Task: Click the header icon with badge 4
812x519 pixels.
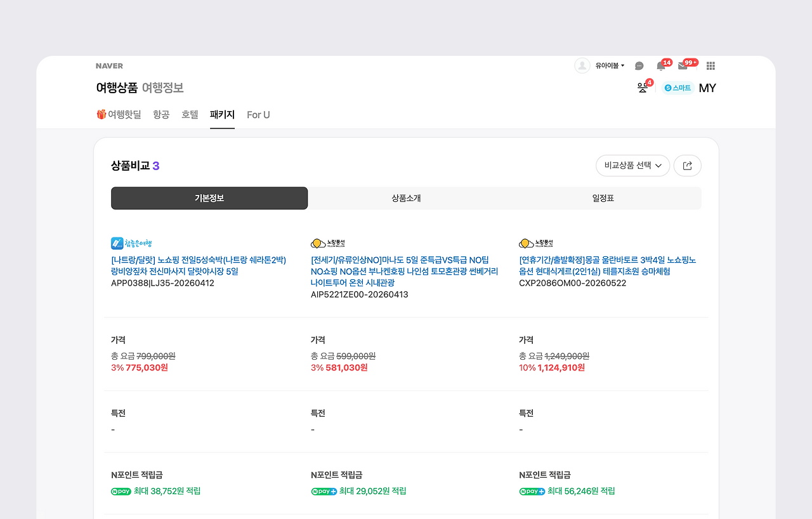Action: (643, 88)
